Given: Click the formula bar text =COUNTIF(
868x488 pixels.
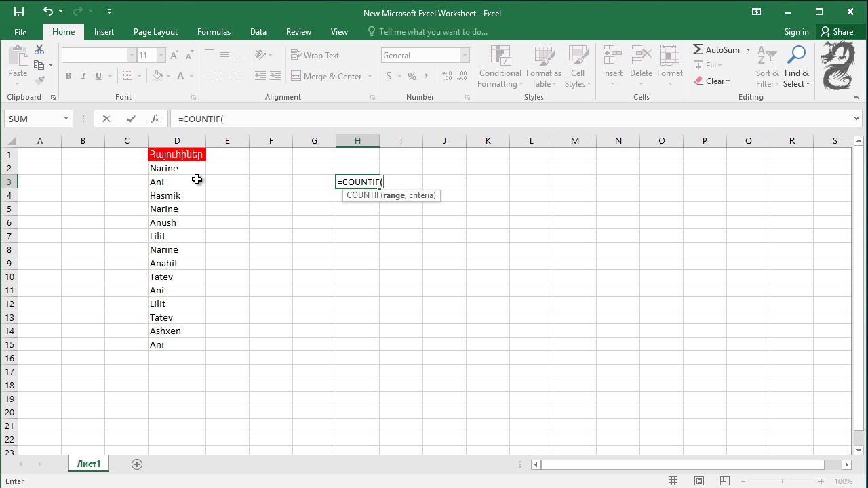Looking at the screenshot, I should [201, 119].
